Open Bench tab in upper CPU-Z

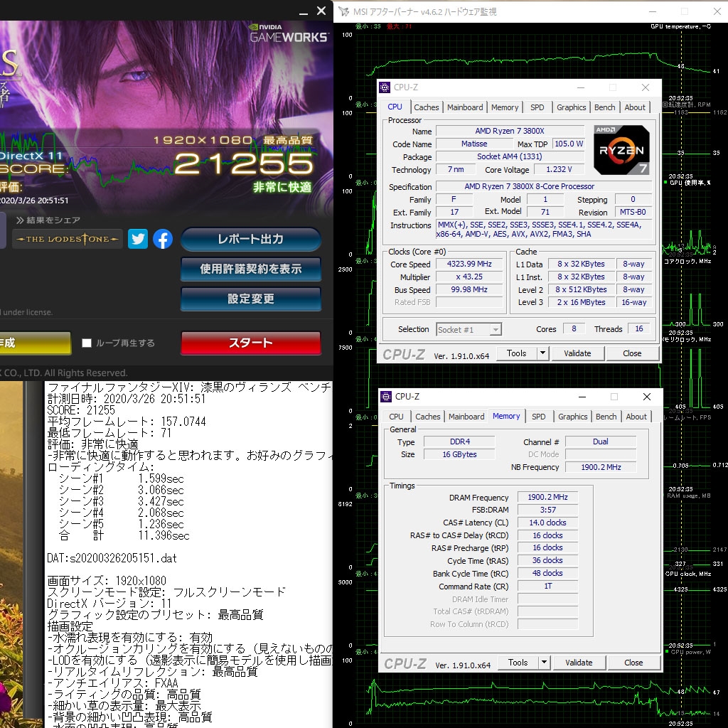tap(604, 107)
